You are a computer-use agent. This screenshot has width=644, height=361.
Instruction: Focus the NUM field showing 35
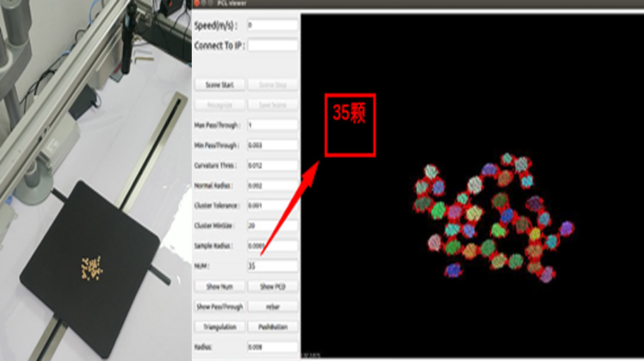tap(272, 266)
